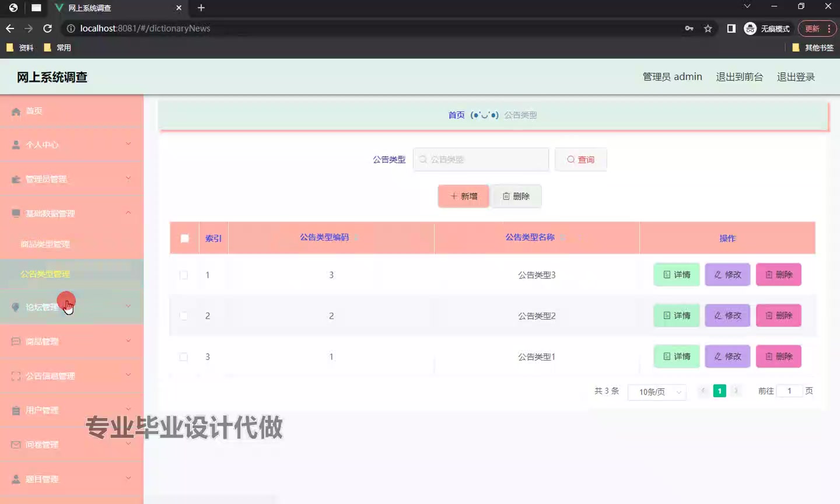Image resolution: width=840 pixels, height=504 pixels.
Task: Click the 首页 home icon in sidebar
Action: [16, 110]
